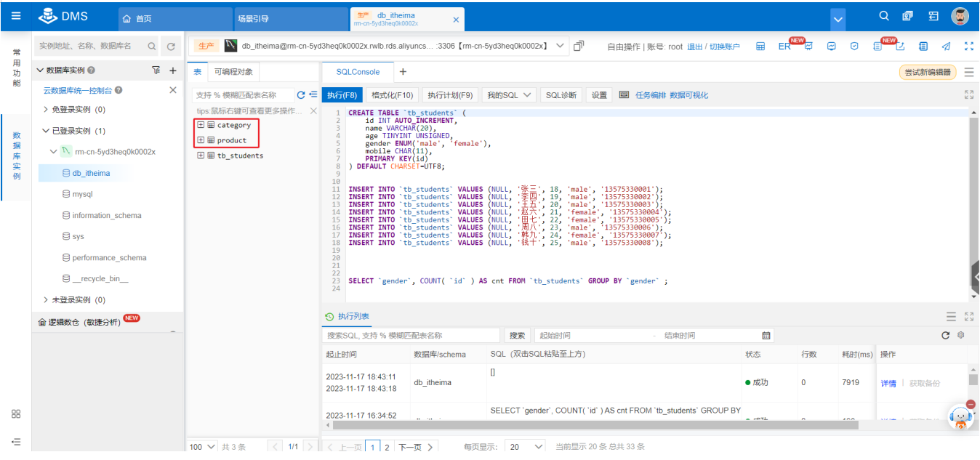Open the 数据可视化 link
Viewport: 980px width, 460px height.
click(689, 95)
